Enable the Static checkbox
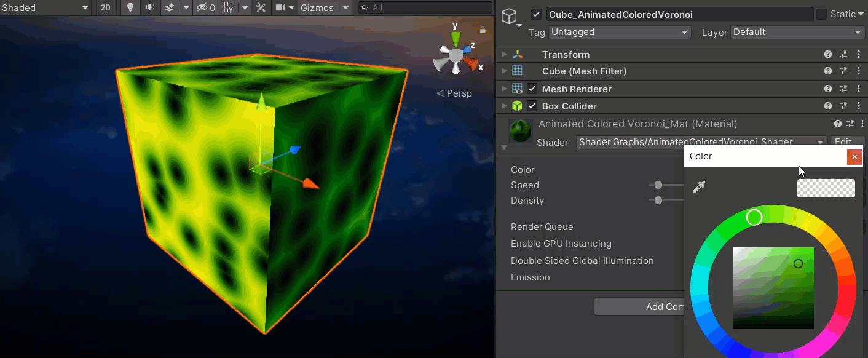The image size is (868, 358). 821,14
